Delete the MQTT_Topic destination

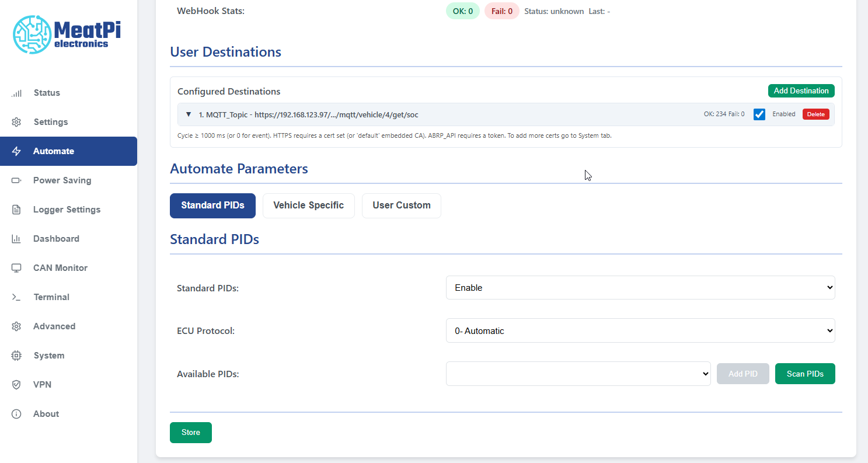pos(815,114)
